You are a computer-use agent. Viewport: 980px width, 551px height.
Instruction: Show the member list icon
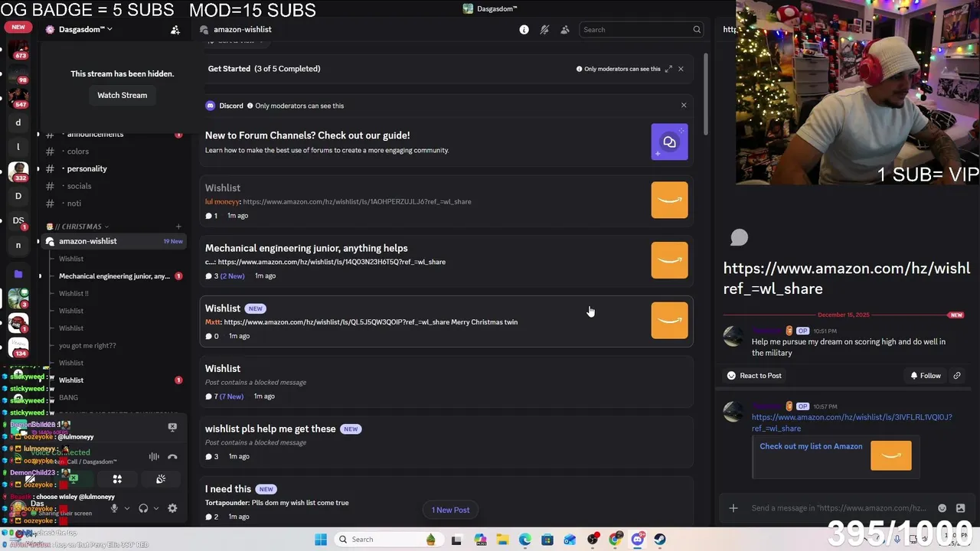[565, 30]
